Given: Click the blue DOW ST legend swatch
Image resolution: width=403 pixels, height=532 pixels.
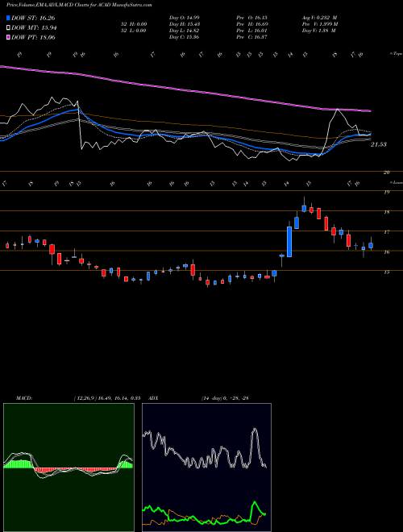Looking at the screenshot, I should point(8,18).
